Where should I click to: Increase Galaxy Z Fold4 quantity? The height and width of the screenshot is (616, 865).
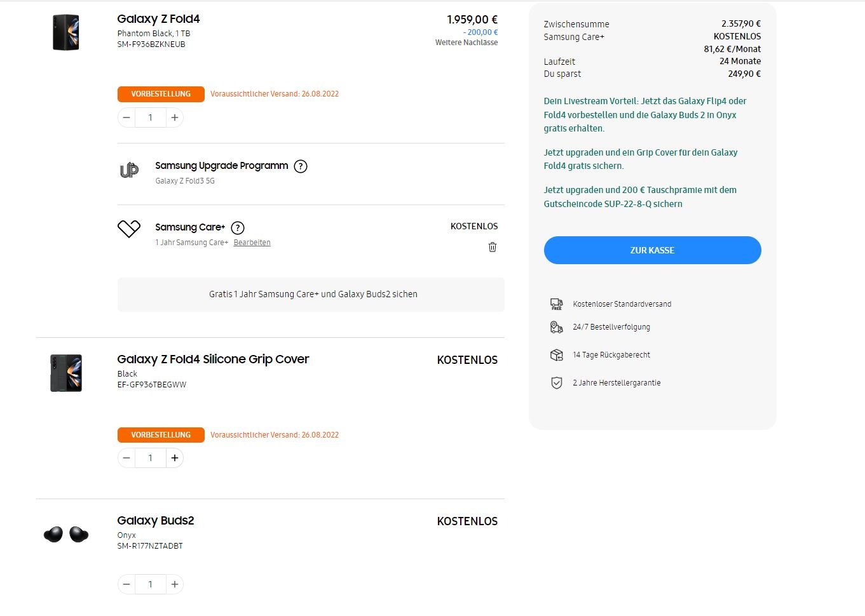coord(175,117)
